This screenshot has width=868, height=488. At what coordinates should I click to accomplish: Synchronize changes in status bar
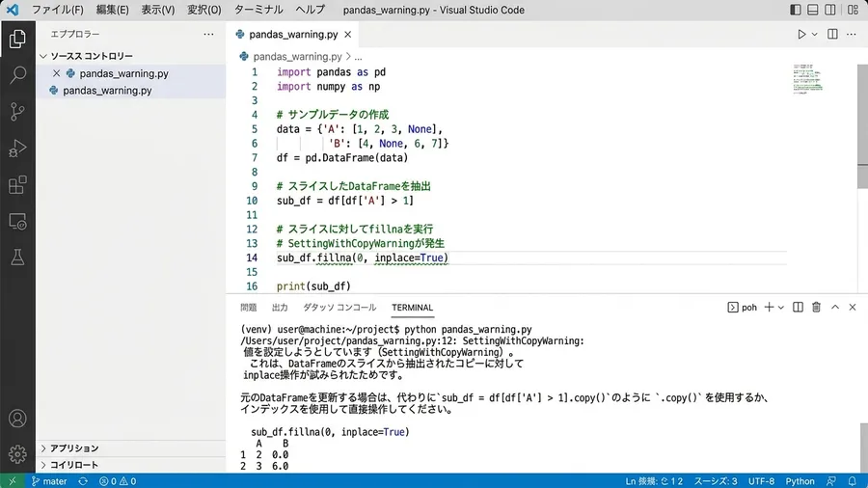pyautogui.click(x=83, y=481)
